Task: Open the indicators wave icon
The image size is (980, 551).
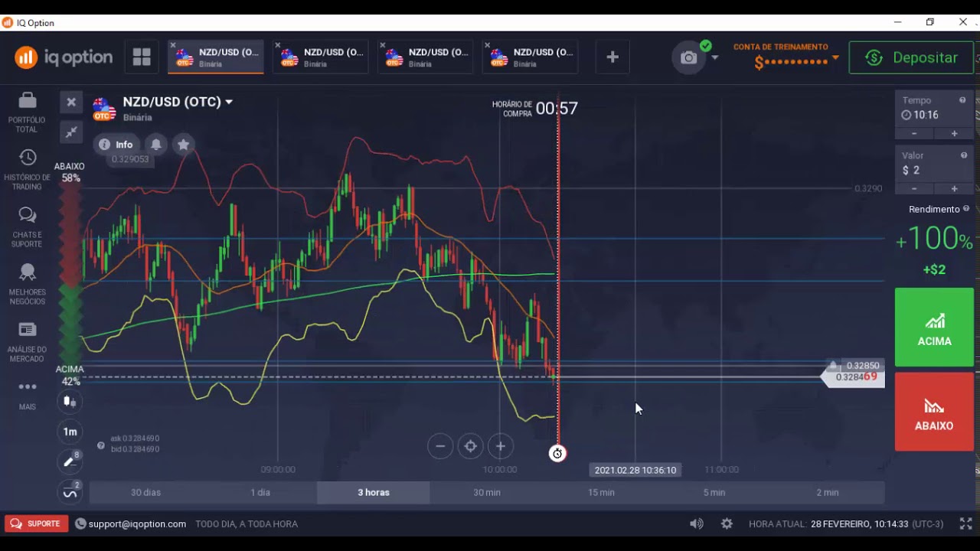Action: [70, 492]
